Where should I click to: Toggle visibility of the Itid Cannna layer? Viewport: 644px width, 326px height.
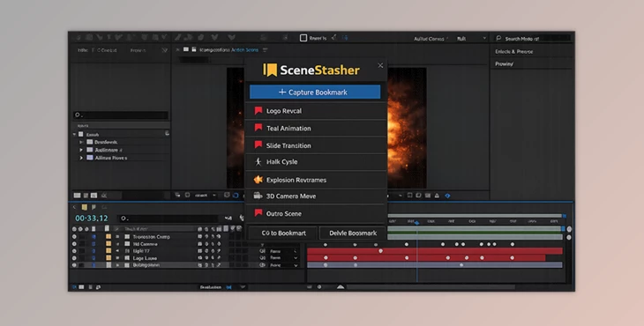pyautogui.click(x=74, y=244)
